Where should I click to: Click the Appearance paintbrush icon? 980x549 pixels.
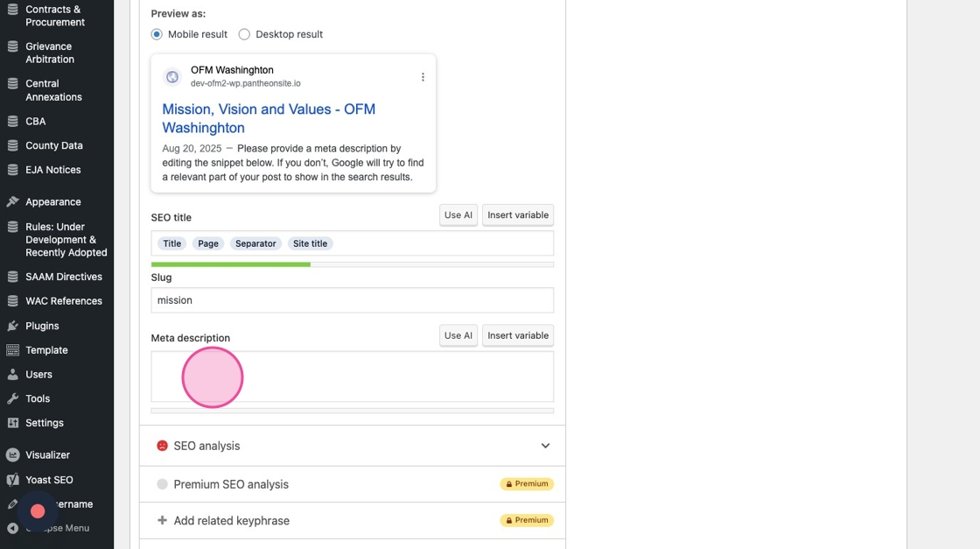click(x=12, y=202)
